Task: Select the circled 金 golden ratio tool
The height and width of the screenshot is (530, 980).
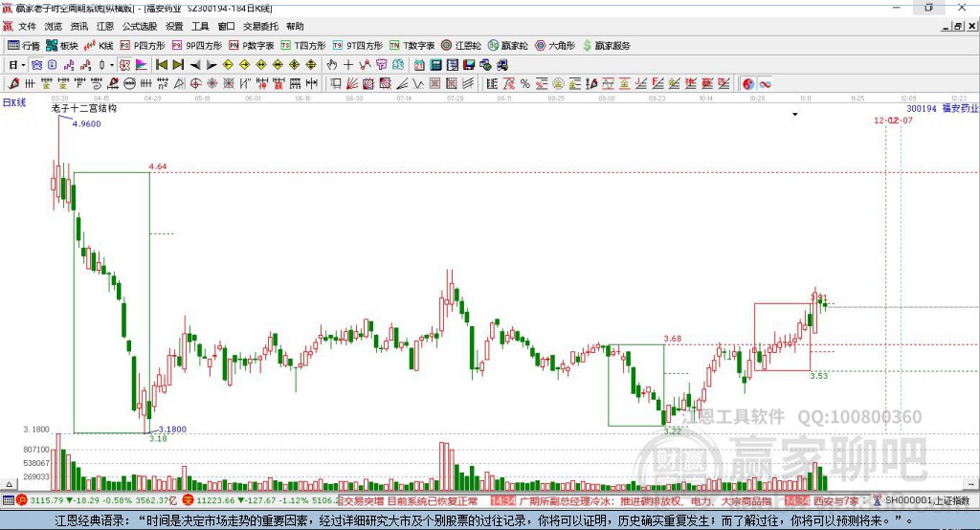Action: click(558, 84)
